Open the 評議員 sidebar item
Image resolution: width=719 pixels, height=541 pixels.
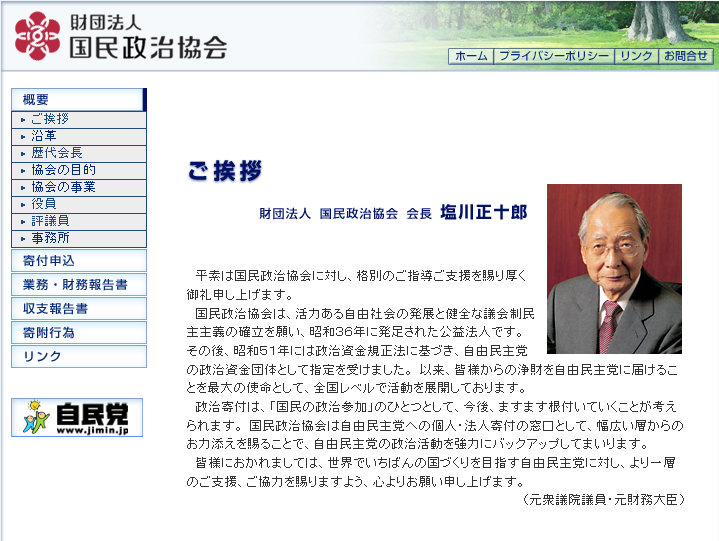pos(79,221)
